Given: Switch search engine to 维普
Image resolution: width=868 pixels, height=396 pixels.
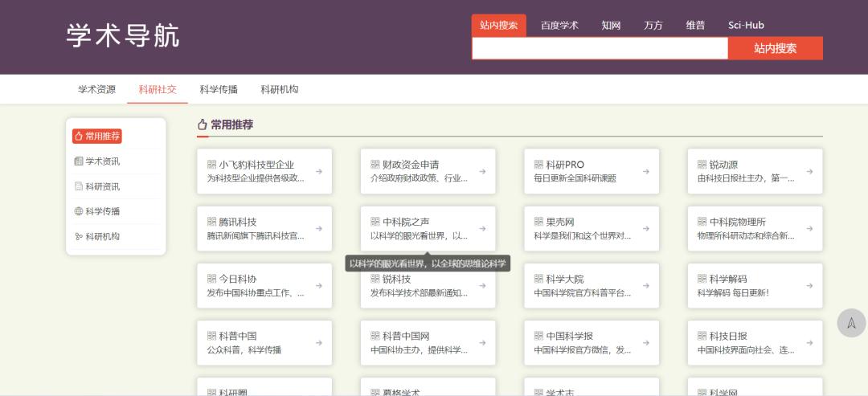Looking at the screenshot, I should point(695,26).
